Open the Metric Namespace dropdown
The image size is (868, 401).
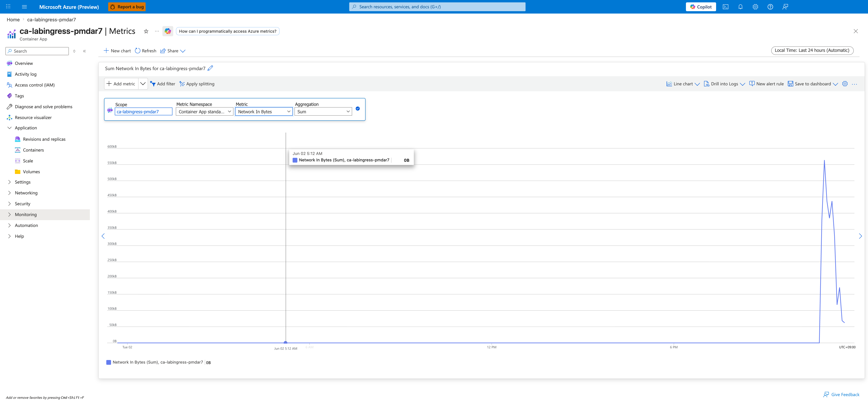(204, 112)
